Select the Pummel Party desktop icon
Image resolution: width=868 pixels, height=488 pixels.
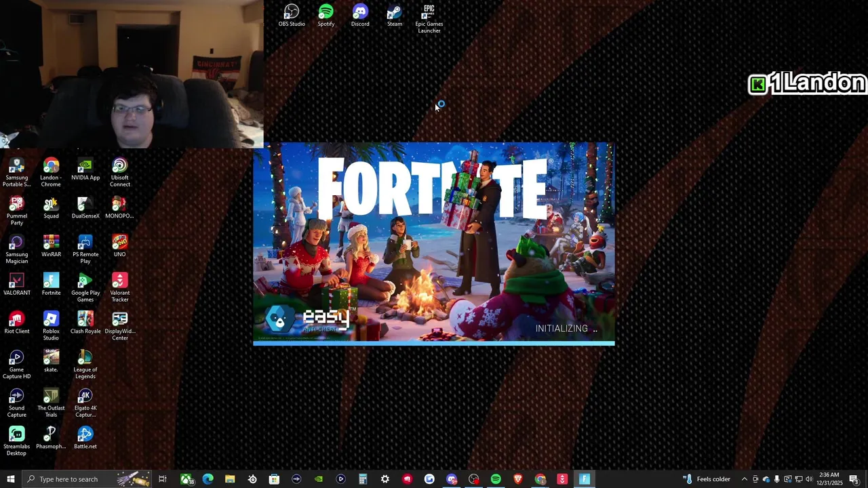[x=17, y=211]
